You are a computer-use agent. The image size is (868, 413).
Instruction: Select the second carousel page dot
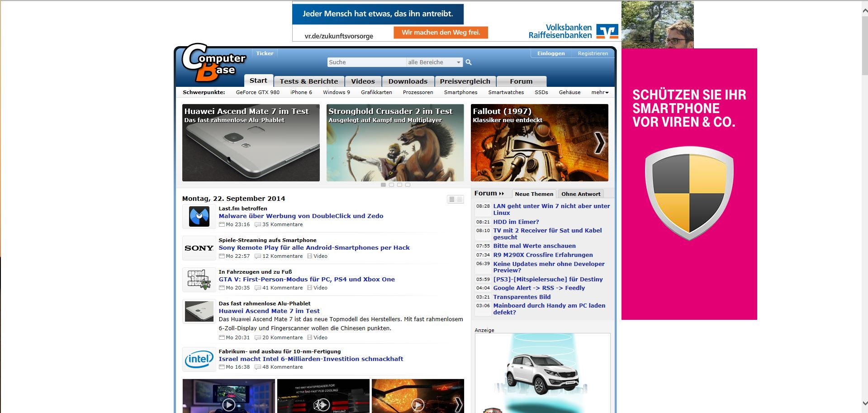tap(392, 185)
